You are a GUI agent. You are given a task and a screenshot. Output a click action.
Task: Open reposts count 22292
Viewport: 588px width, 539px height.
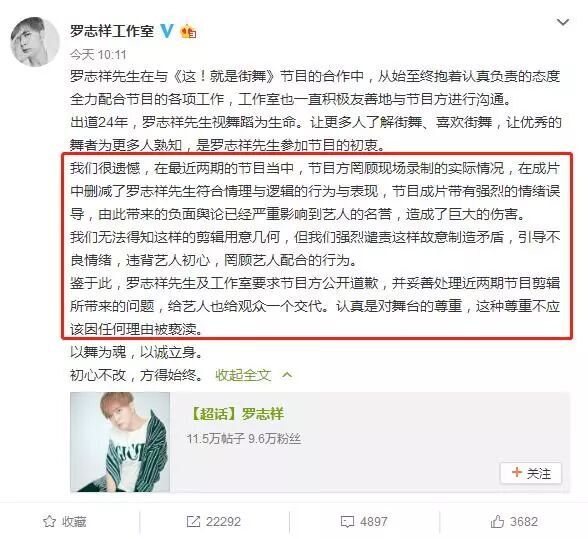click(x=223, y=521)
